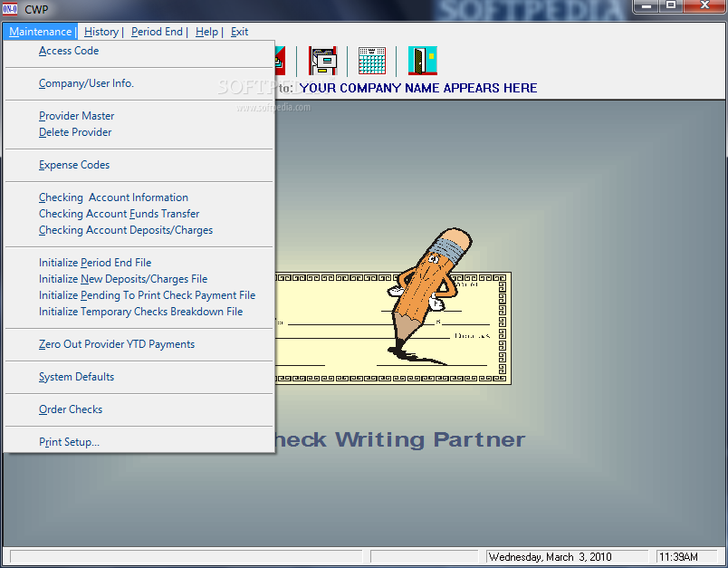Close the CWP window
This screenshot has width=728, height=568.
click(x=704, y=6)
